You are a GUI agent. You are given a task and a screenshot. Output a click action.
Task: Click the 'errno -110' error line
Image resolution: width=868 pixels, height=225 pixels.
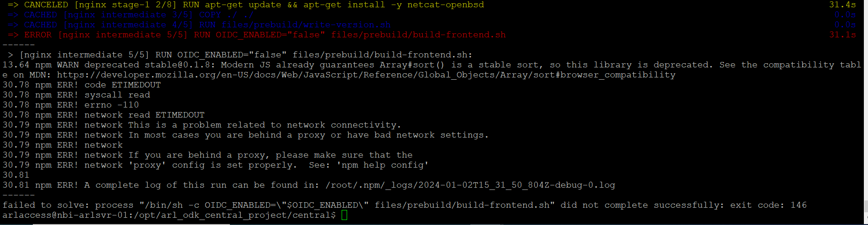(x=71, y=105)
